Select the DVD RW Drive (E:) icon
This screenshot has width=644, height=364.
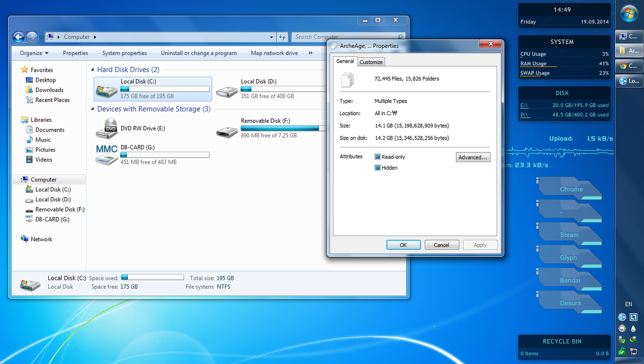coord(107,128)
